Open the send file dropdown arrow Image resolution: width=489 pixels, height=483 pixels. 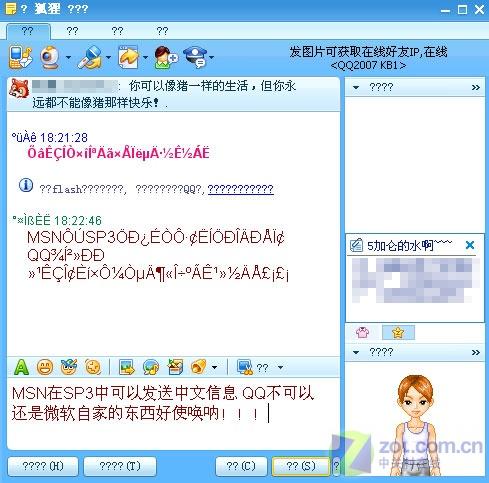click(x=146, y=58)
